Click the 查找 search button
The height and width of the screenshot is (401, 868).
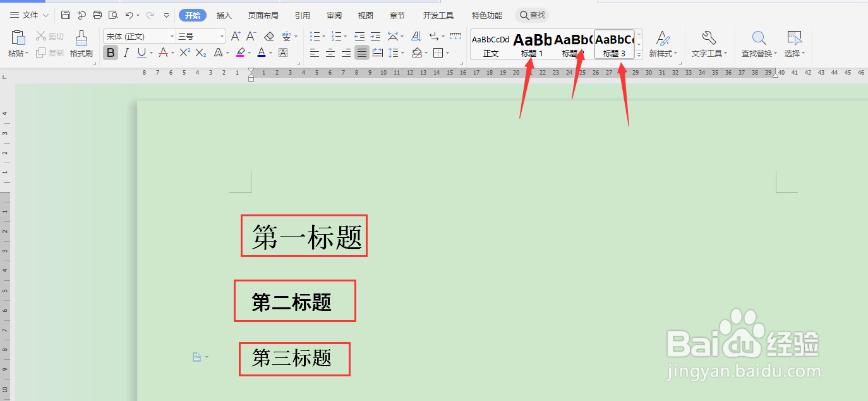point(532,15)
